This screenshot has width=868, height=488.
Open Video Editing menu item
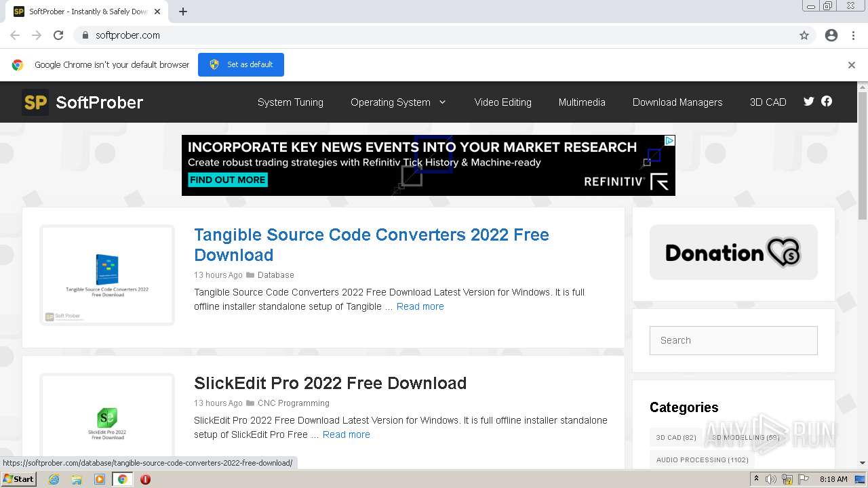503,102
